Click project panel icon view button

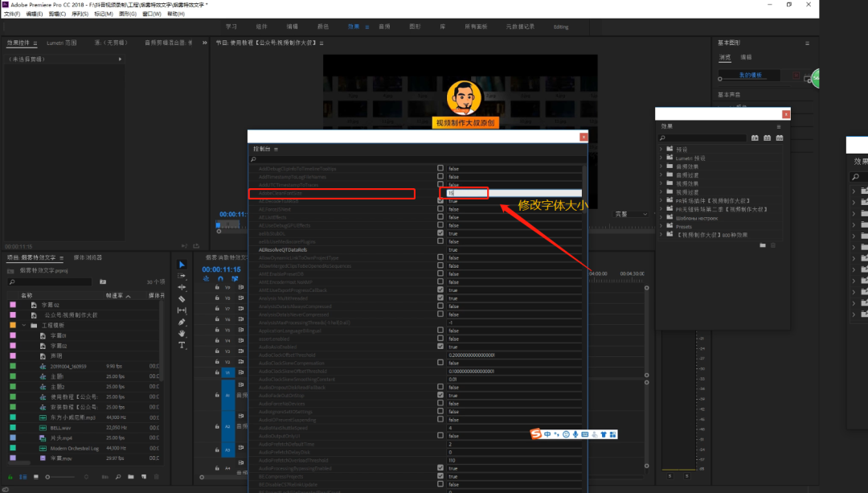pyautogui.click(x=36, y=477)
